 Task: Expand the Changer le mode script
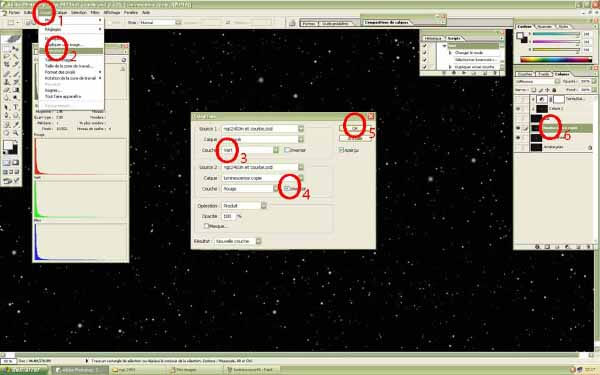coord(450,53)
